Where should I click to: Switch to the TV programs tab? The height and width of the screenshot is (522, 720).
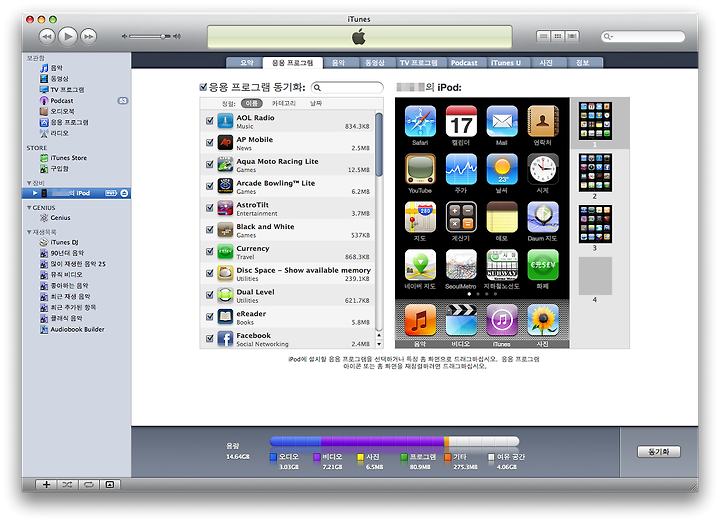[x=418, y=63]
